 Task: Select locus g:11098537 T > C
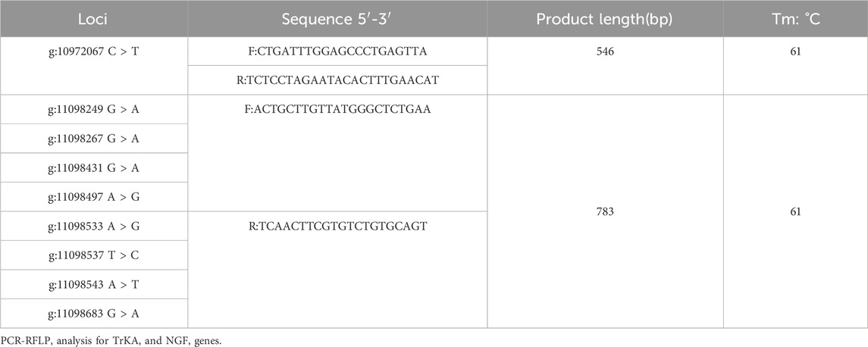tap(93, 255)
